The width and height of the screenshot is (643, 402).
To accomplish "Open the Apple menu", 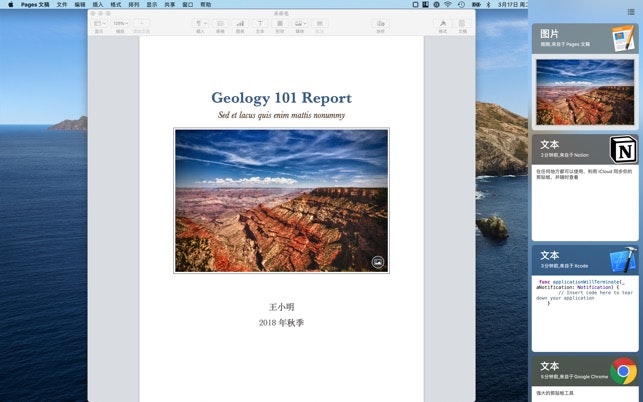I will pyautogui.click(x=11, y=5).
